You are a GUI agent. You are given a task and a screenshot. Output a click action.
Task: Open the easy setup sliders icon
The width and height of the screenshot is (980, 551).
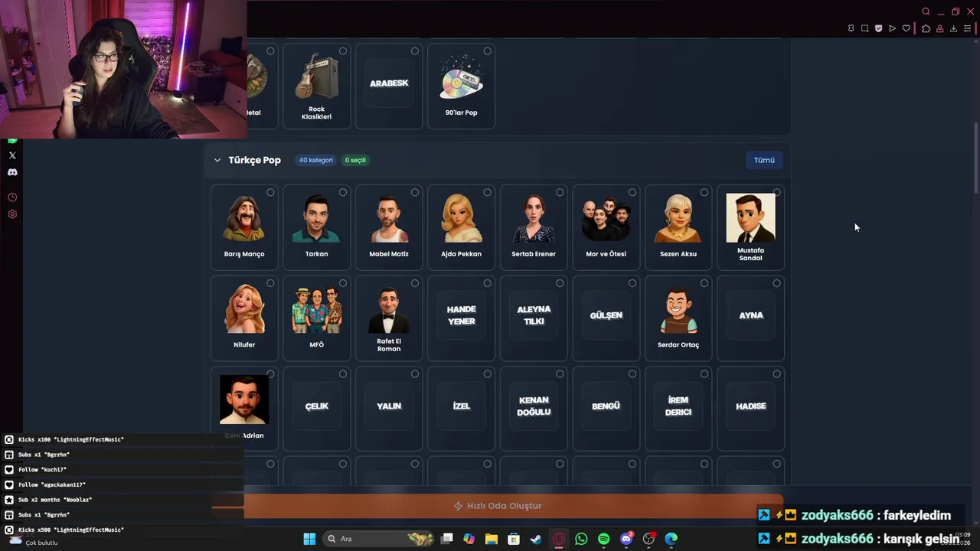967,28
